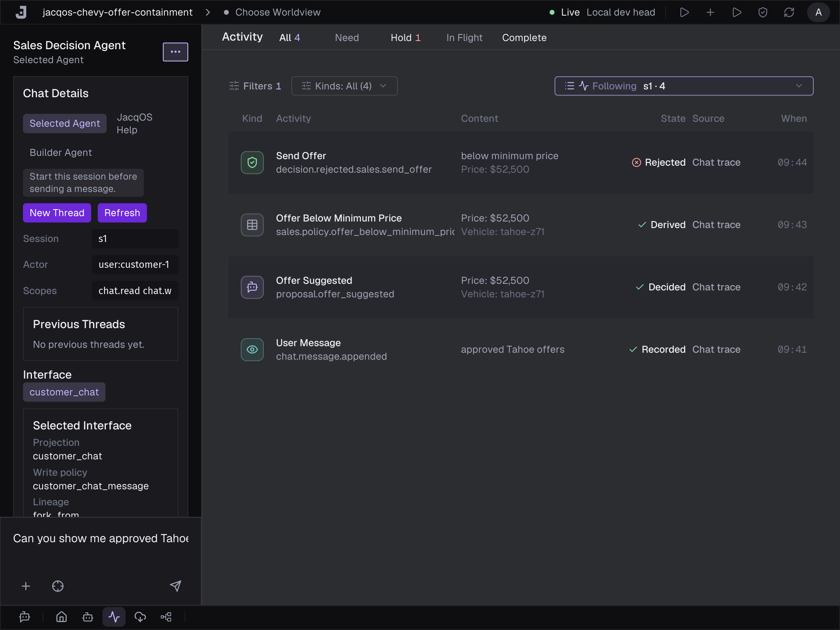Viewport: 840px width, 630px height.
Task: Click the Actor field user:customer-1
Action: 135,265
